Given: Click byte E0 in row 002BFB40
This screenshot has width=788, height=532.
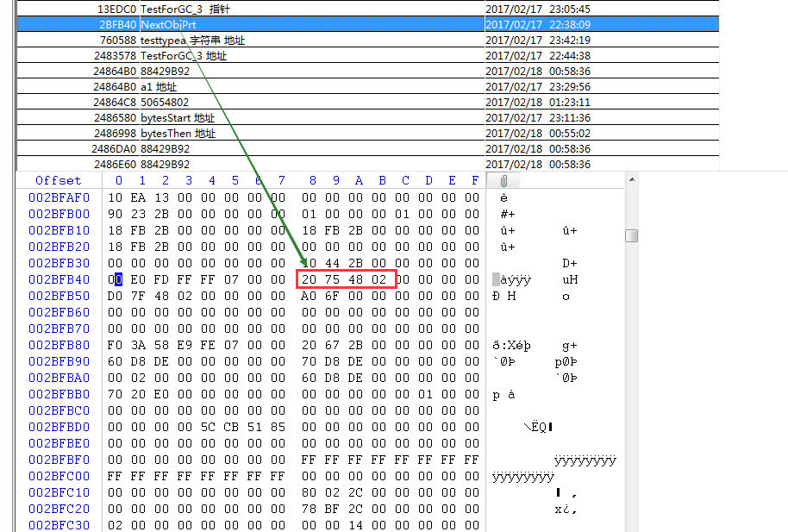Looking at the screenshot, I should (138, 279).
